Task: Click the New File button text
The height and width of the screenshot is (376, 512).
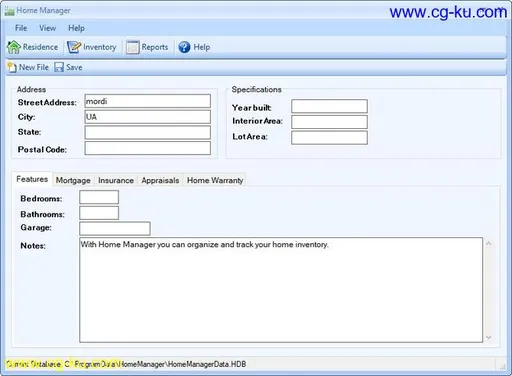Action: pos(34,67)
